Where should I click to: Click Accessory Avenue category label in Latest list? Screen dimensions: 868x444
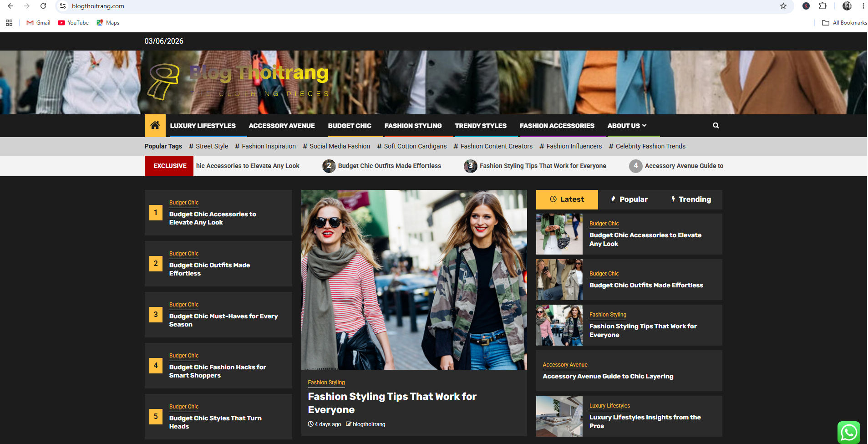pos(565,365)
